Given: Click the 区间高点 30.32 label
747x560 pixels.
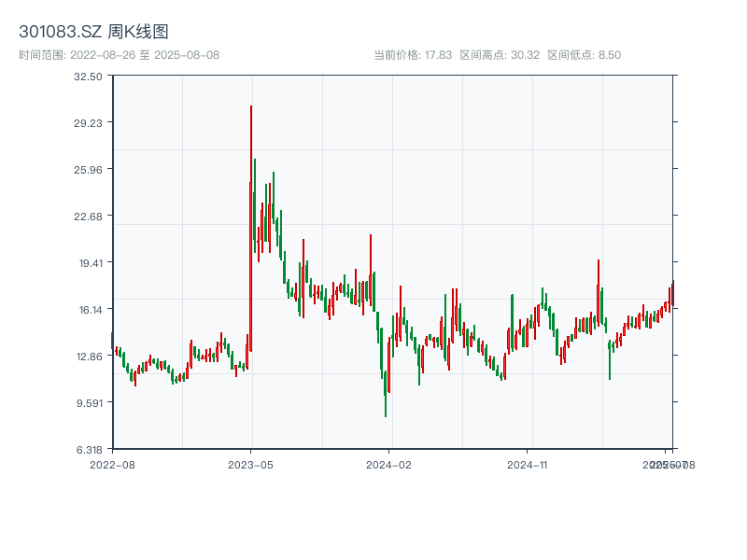Looking at the screenshot, I should coord(500,55).
